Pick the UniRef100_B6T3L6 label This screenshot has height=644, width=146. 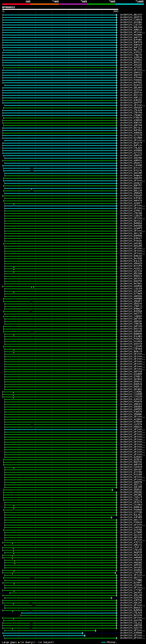coord(131,128)
